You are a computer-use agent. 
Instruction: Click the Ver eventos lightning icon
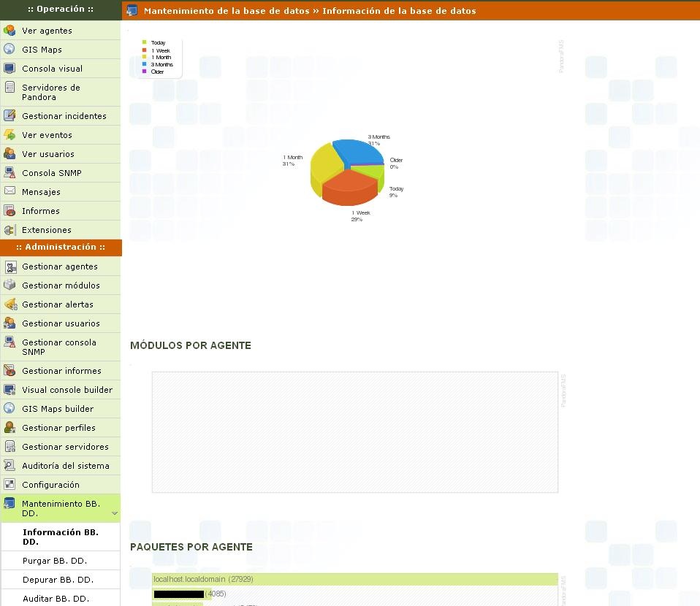[x=9, y=135]
